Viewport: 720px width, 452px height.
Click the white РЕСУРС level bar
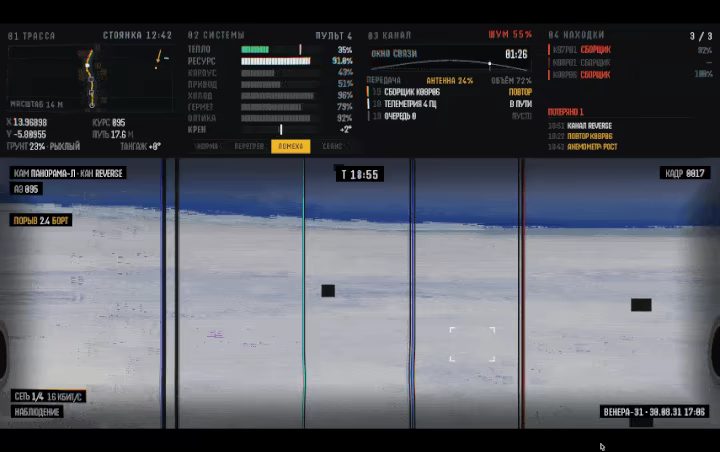click(x=276, y=61)
